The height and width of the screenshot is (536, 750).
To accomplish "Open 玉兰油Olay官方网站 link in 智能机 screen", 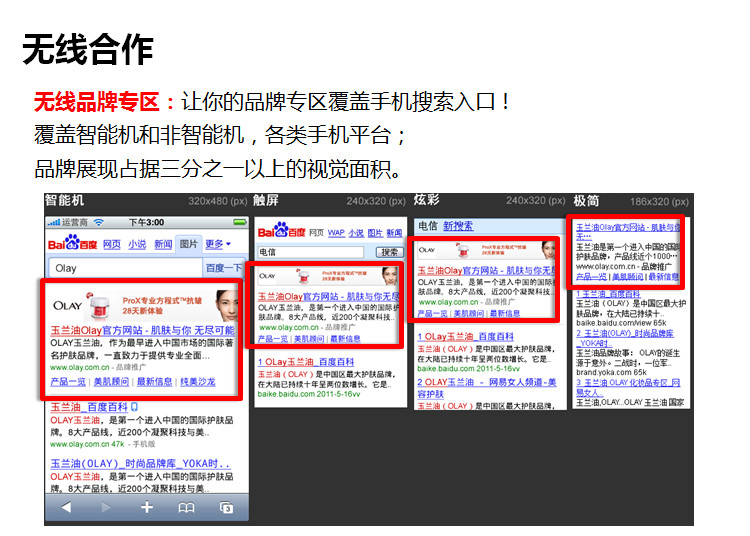I will tap(143, 330).
